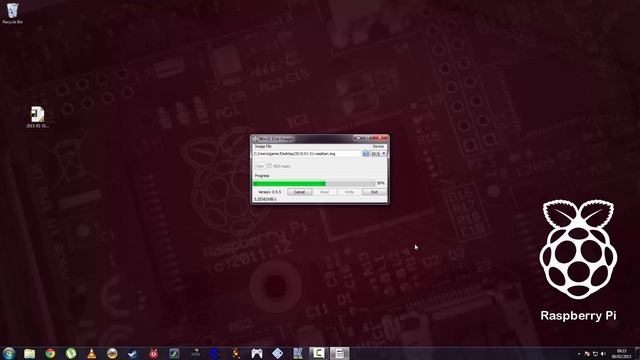This screenshot has height=360, width=640.
Task: Launch Google Chrome from the taskbar
Action: click(50, 353)
